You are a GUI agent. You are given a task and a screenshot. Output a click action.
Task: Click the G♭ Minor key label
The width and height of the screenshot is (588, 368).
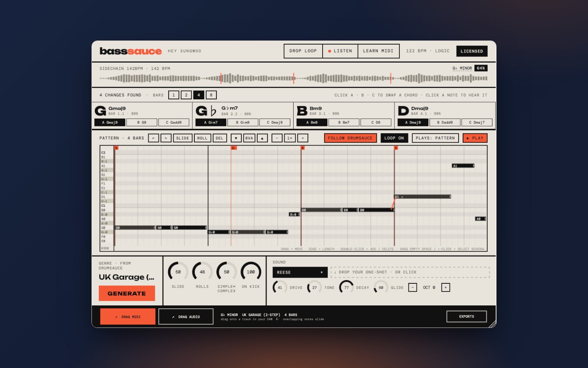click(462, 68)
